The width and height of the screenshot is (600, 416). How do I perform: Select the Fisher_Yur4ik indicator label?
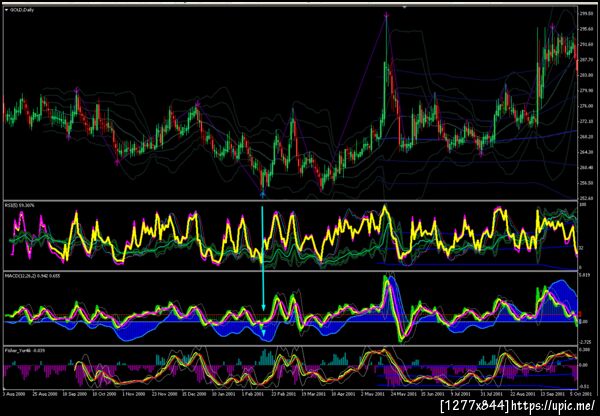(x=23, y=350)
